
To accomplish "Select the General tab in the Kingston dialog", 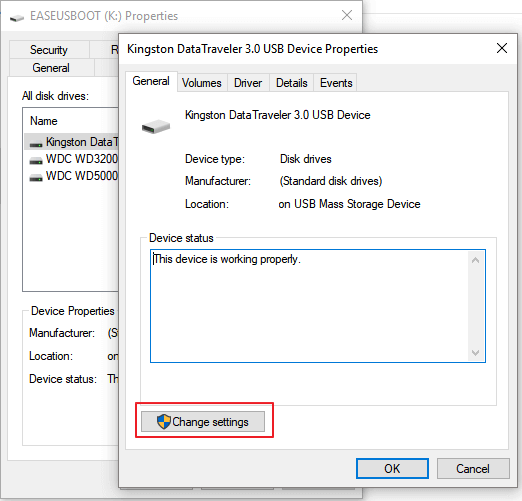I will pyautogui.click(x=151, y=81).
